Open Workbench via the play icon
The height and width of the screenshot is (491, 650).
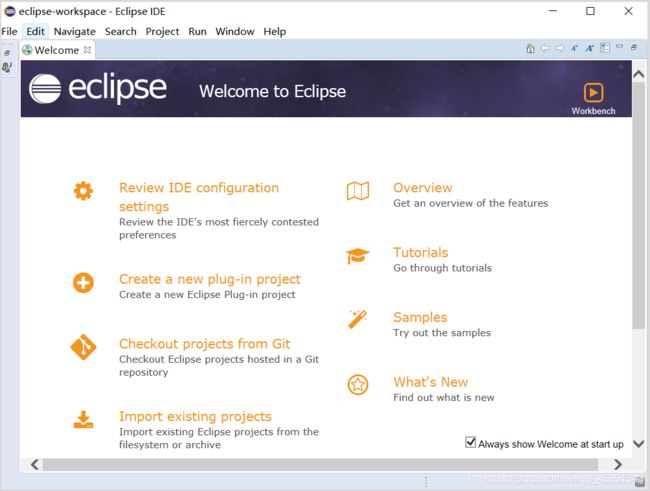594,92
